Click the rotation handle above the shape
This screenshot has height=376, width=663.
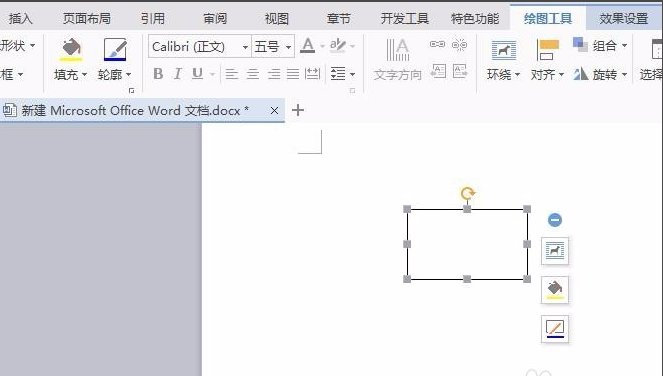pyautogui.click(x=467, y=193)
